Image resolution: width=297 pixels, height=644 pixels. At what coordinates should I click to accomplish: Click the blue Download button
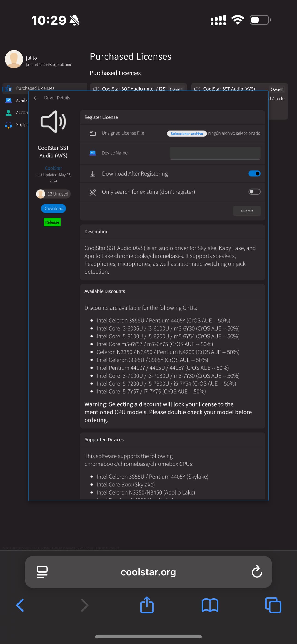[x=53, y=208]
